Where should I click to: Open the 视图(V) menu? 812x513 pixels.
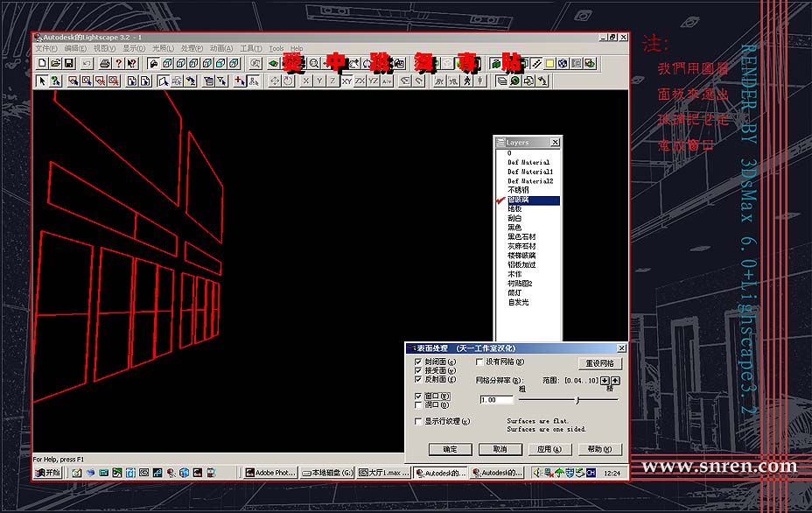pos(104,48)
